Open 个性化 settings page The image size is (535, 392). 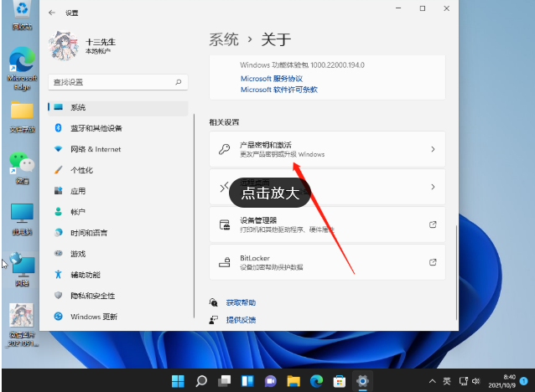coord(118,170)
